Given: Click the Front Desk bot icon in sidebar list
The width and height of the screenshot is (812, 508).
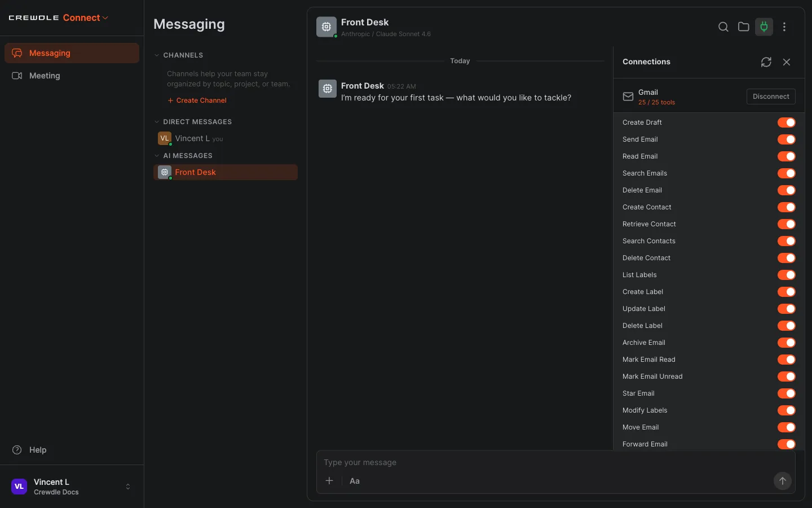Looking at the screenshot, I should [x=164, y=172].
